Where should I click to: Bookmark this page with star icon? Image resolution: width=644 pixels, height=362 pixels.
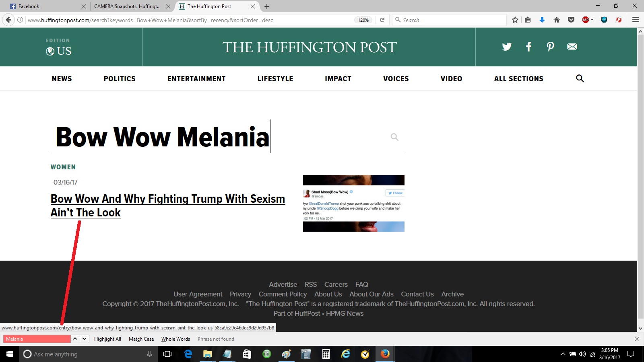pos(515,20)
